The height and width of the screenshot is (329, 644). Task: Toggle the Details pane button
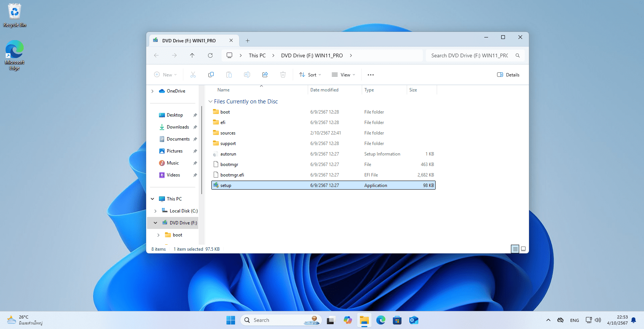(x=508, y=75)
